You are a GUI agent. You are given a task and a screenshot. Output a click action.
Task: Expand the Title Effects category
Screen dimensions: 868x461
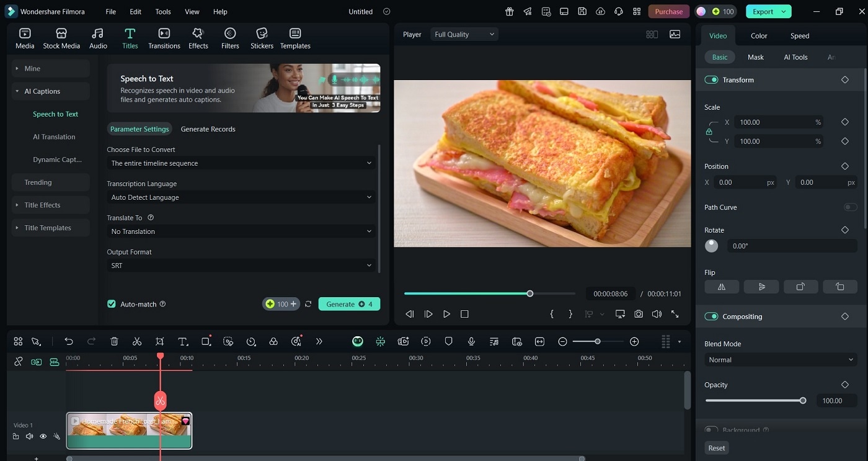pyautogui.click(x=50, y=205)
